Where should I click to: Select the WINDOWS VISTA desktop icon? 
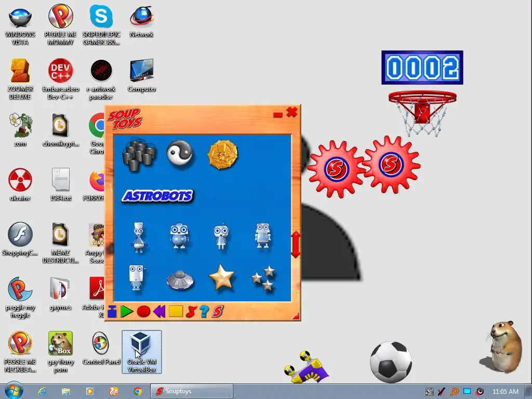click(20, 26)
